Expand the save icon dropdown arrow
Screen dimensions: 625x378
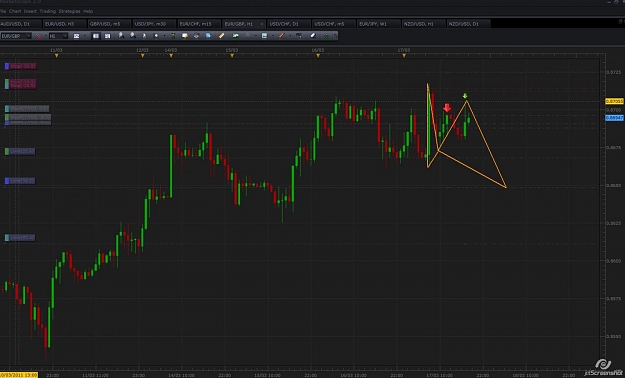(x=273, y=36)
